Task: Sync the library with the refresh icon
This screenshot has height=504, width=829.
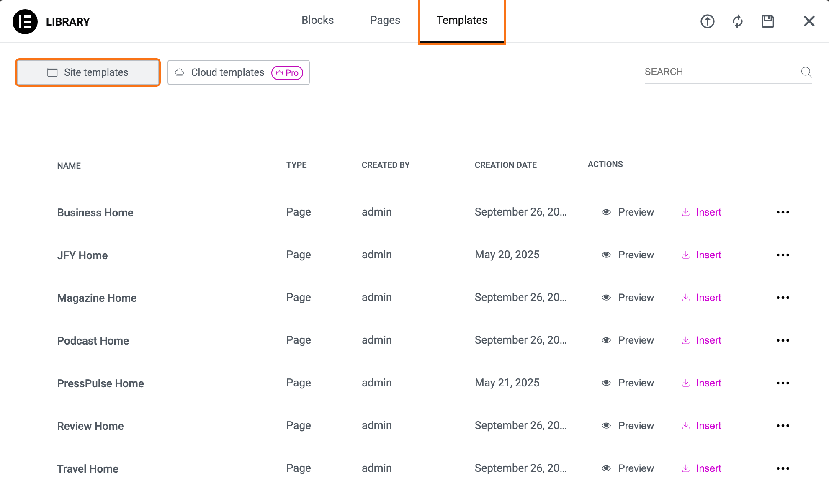Action: click(738, 21)
